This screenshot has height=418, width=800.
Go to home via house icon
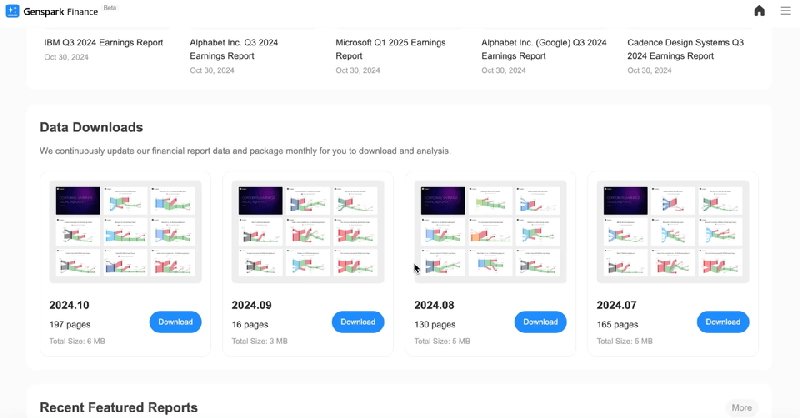coord(760,11)
